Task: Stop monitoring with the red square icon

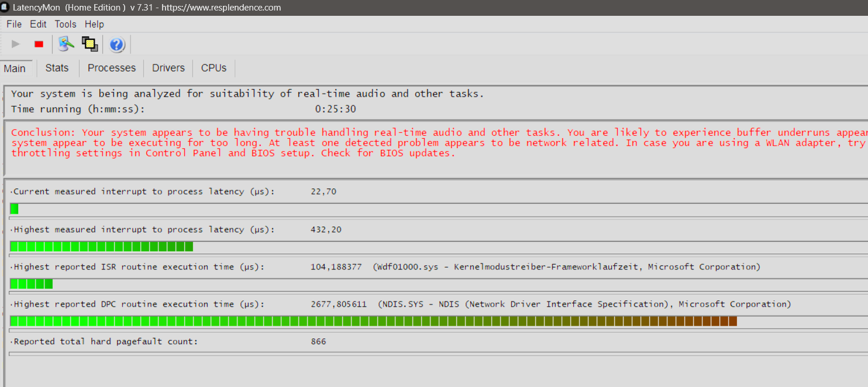Action: point(39,44)
